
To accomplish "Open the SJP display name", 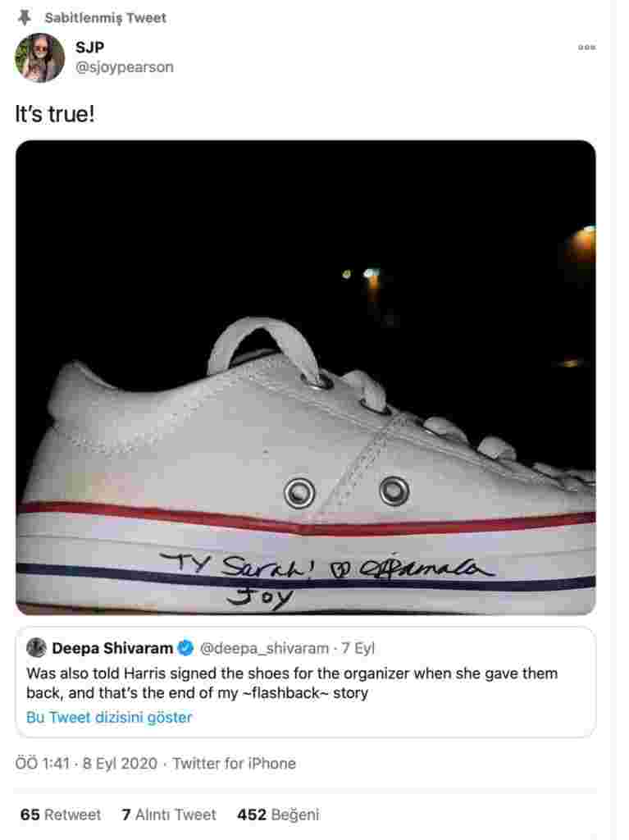I will pos(89,47).
